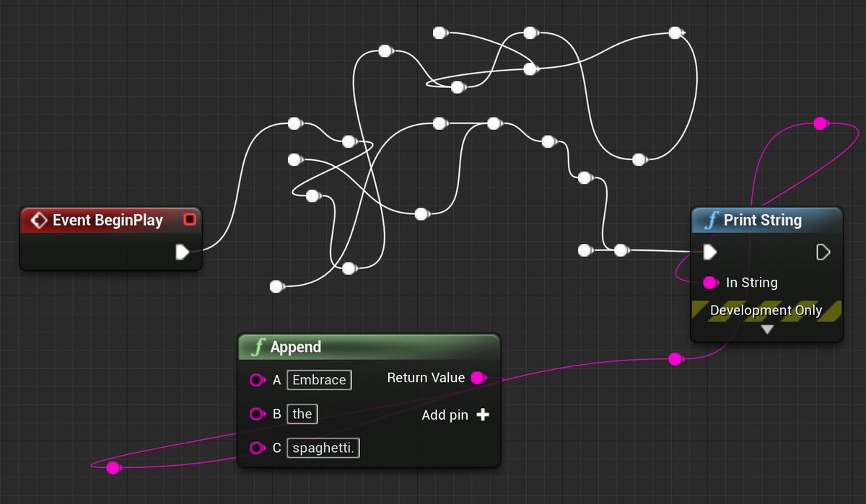
Task: Click the spaghetti. text field for C
Action: [324, 448]
